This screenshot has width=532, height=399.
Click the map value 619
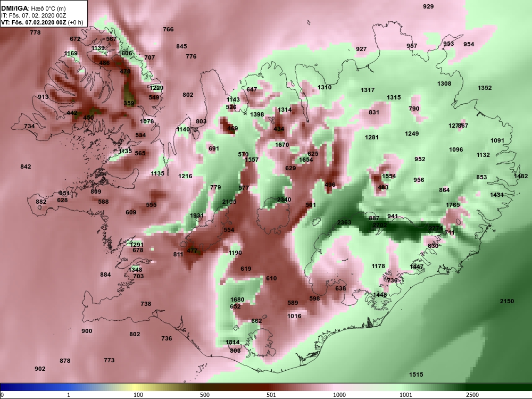coord(246,269)
